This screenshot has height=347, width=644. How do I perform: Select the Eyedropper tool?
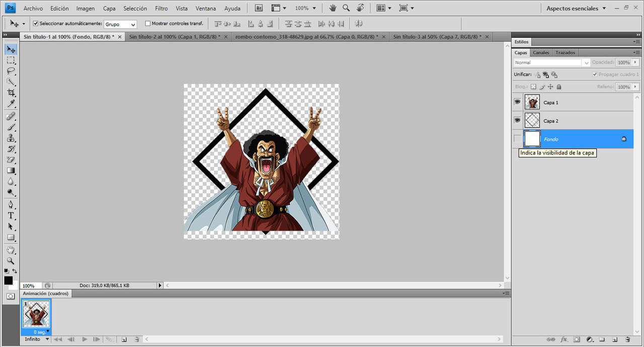(11, 104)
